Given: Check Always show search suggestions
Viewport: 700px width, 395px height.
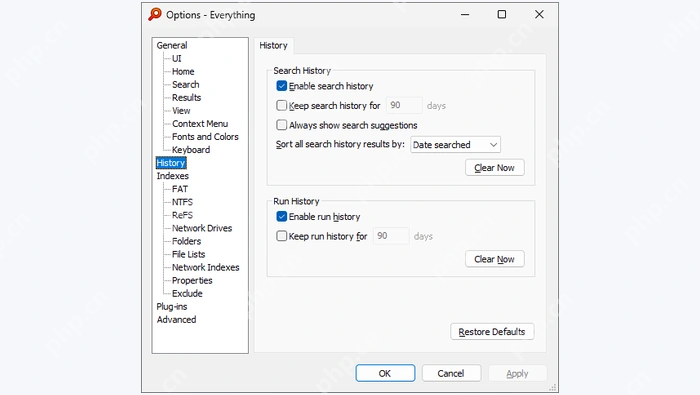Looking at the screenshot, I should [281, 125].
